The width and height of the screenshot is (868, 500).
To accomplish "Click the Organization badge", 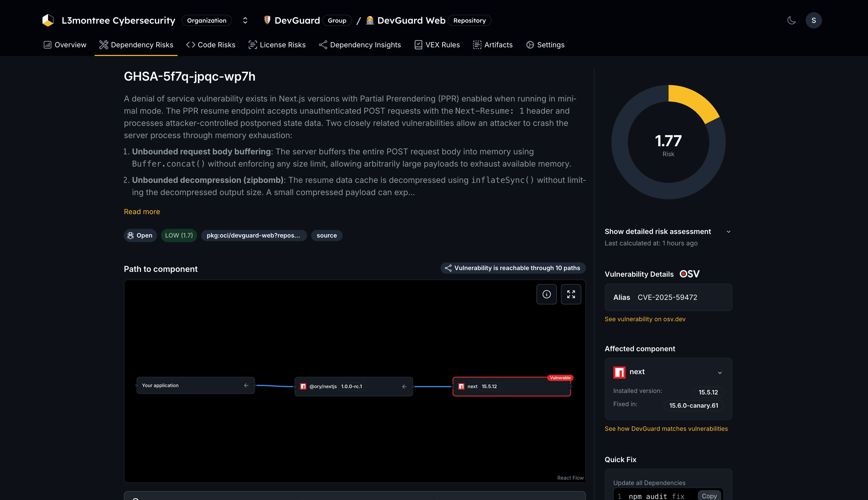I will coord(206,20).
